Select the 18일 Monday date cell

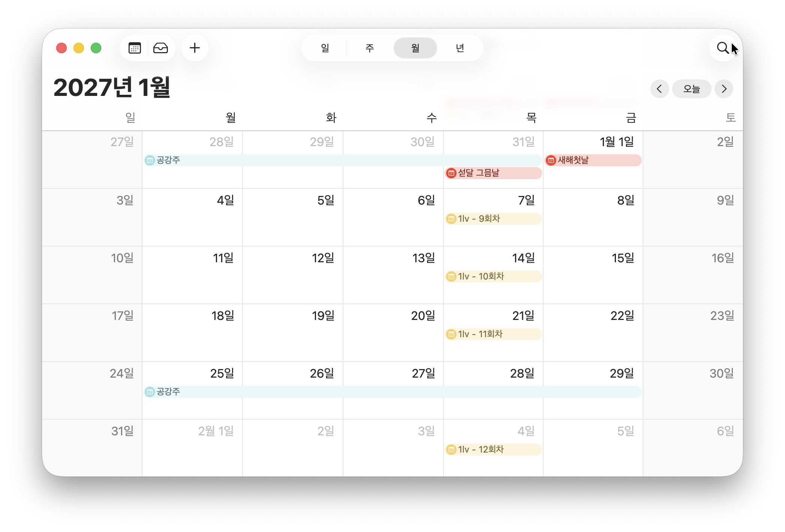[x=192, y=333]
